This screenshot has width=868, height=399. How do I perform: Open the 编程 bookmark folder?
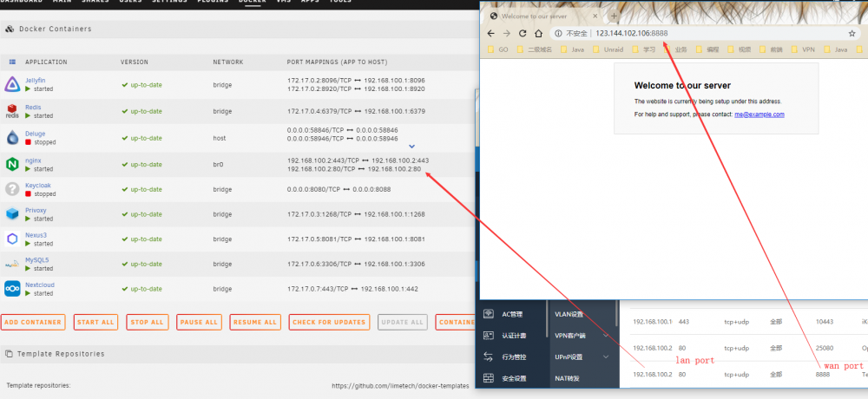707,49
